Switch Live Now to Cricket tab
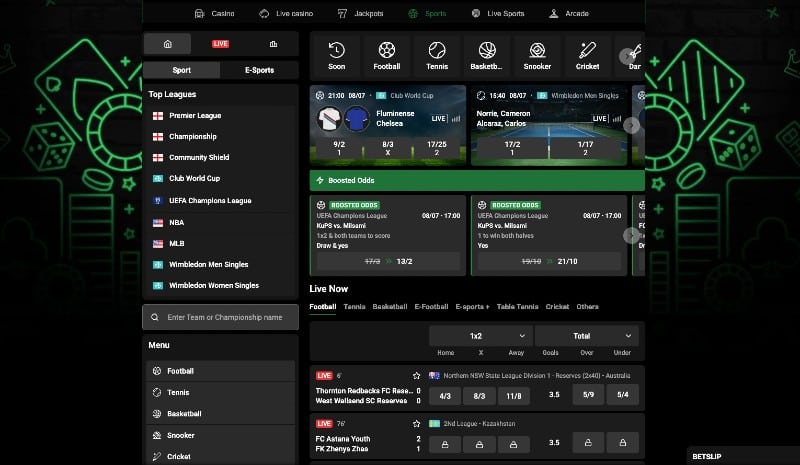This screenshot has width=800, height=465. coord(557,307)
